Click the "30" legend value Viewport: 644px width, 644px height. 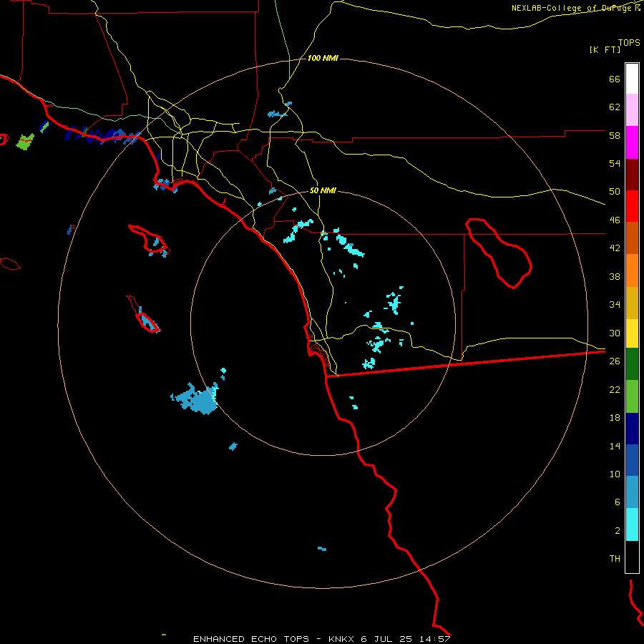point(615,333)
